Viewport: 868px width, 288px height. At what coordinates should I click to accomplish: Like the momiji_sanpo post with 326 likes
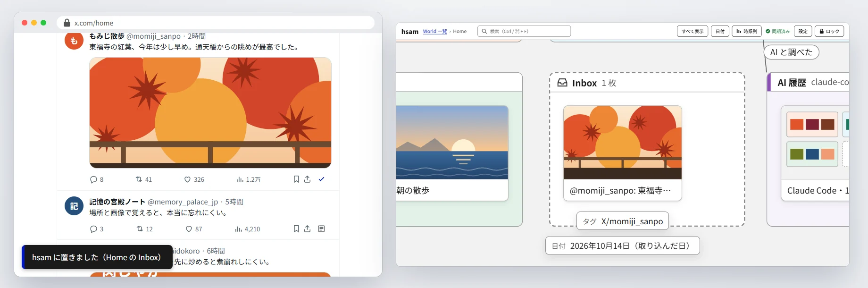tap(187, 179)
